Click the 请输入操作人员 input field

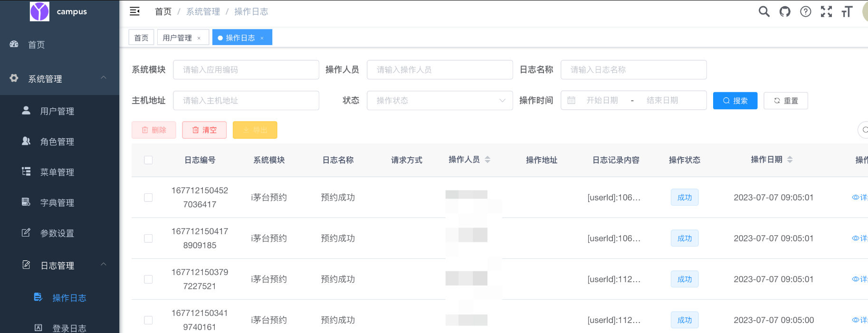click(439, 70)
